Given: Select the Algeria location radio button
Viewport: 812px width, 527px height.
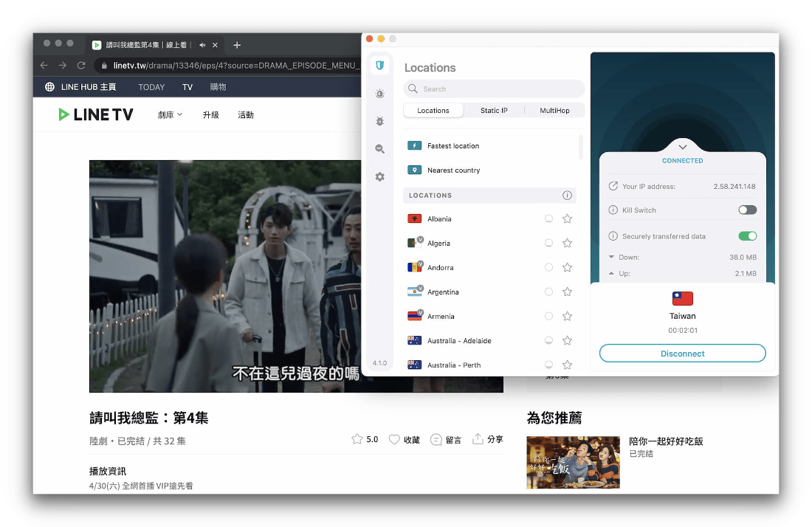Looking at the screenshot, I should [x=548, y=243].
